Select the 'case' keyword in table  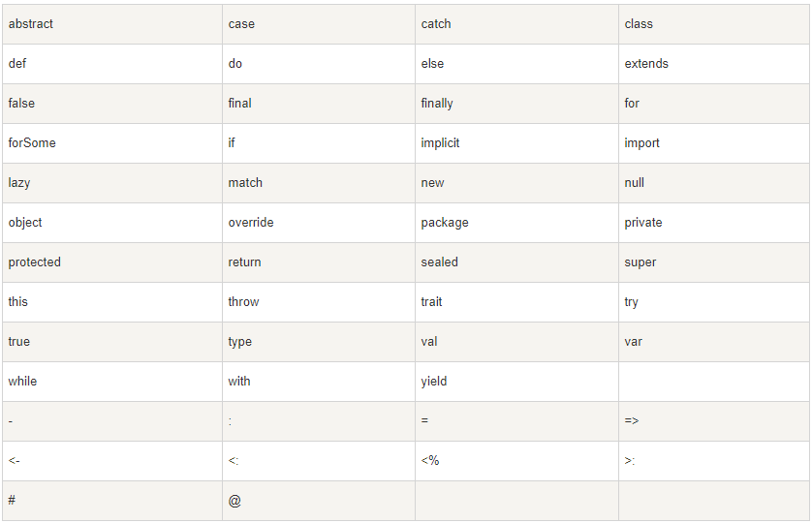241,24
